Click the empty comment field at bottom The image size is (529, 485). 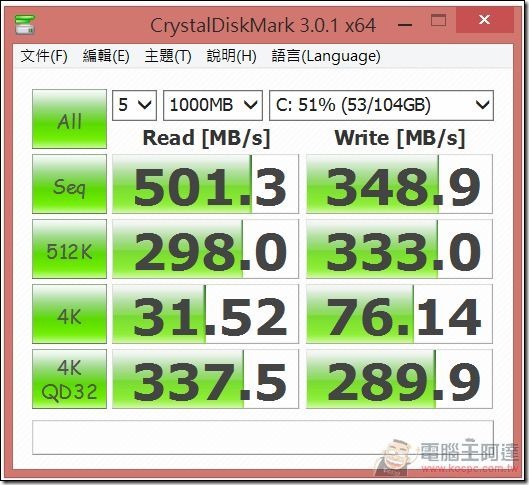point(263,437)
